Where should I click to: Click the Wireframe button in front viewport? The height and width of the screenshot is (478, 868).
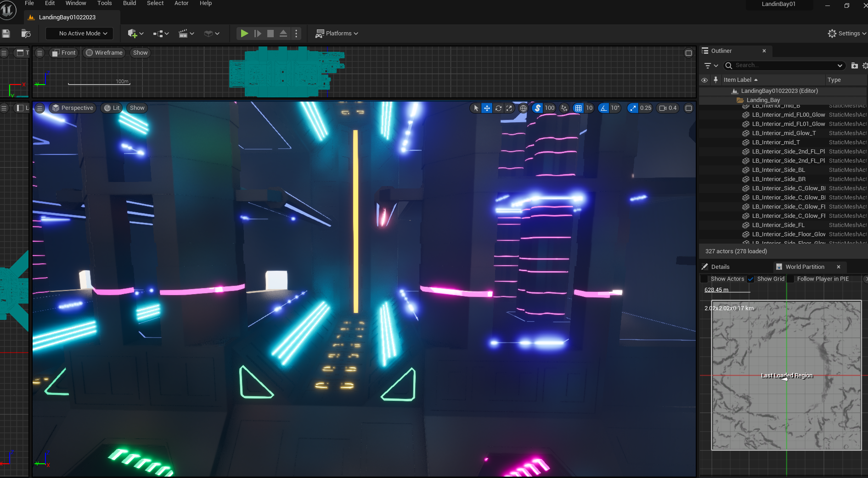tap(104, 53)
